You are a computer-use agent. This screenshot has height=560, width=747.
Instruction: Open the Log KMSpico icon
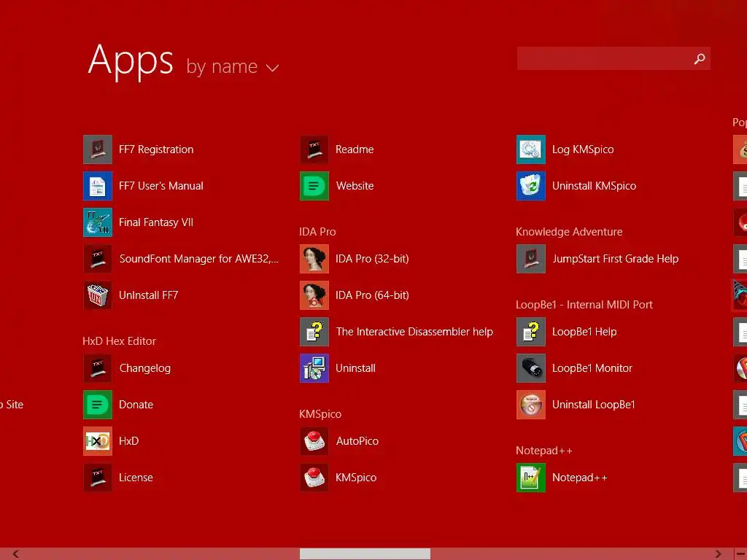pyautogui.click(x=531, y=149)
